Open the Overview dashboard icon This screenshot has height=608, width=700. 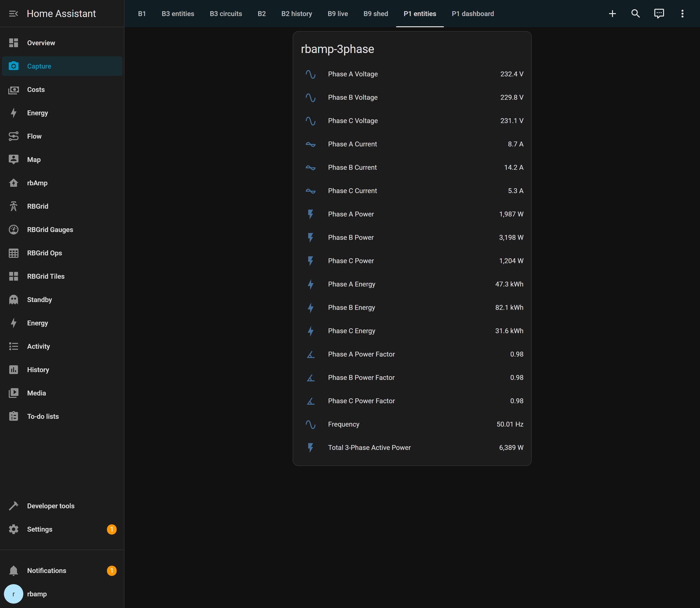coord(13,43)
